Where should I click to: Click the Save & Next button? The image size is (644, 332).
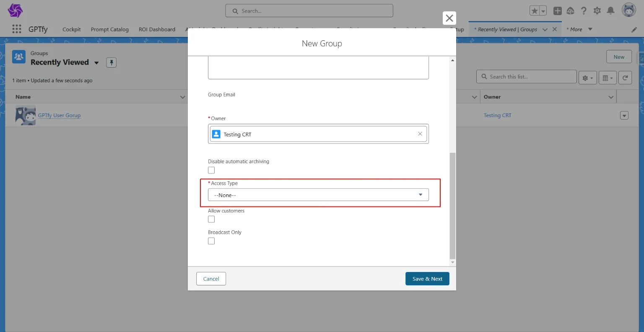tap(427, 279)
